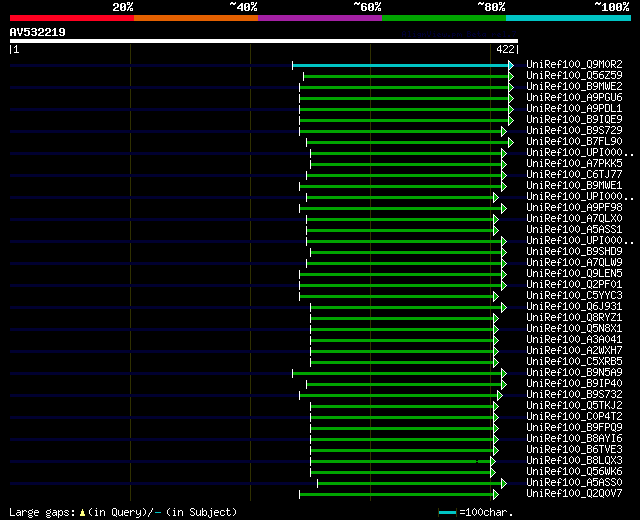Viewport: 640px width, 520px height.
Task: Click the arrowhead ending the Q2QOV7 alignment
Action: [496, 495]
